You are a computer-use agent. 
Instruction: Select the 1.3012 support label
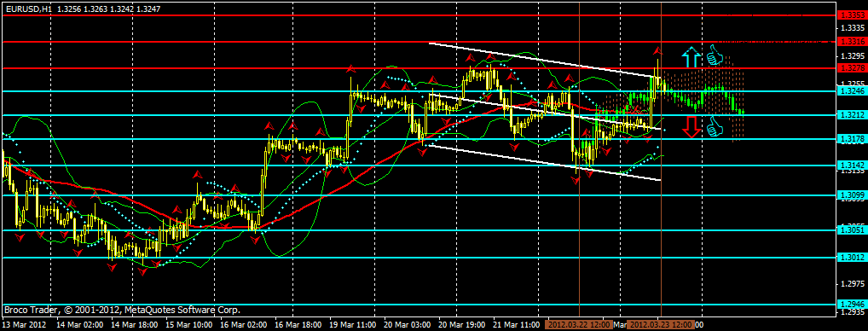852,258
